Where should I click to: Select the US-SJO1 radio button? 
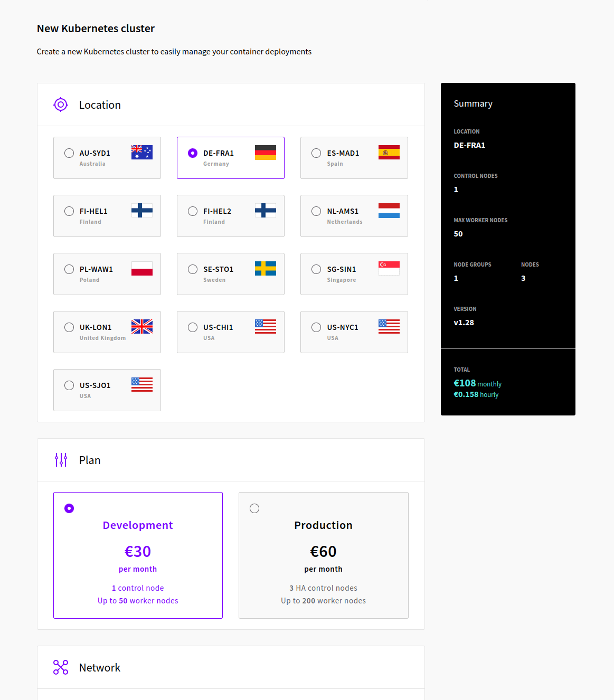[x=69, y=385]
